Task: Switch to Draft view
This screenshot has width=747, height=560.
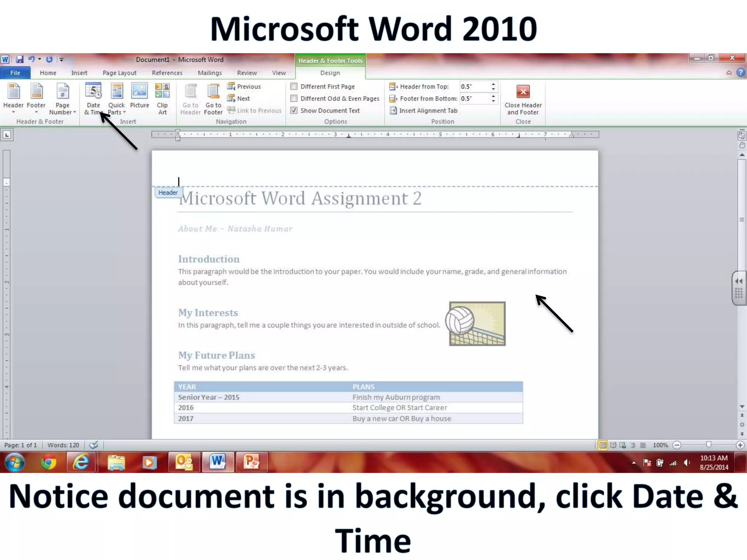Action: coord(643,445)
